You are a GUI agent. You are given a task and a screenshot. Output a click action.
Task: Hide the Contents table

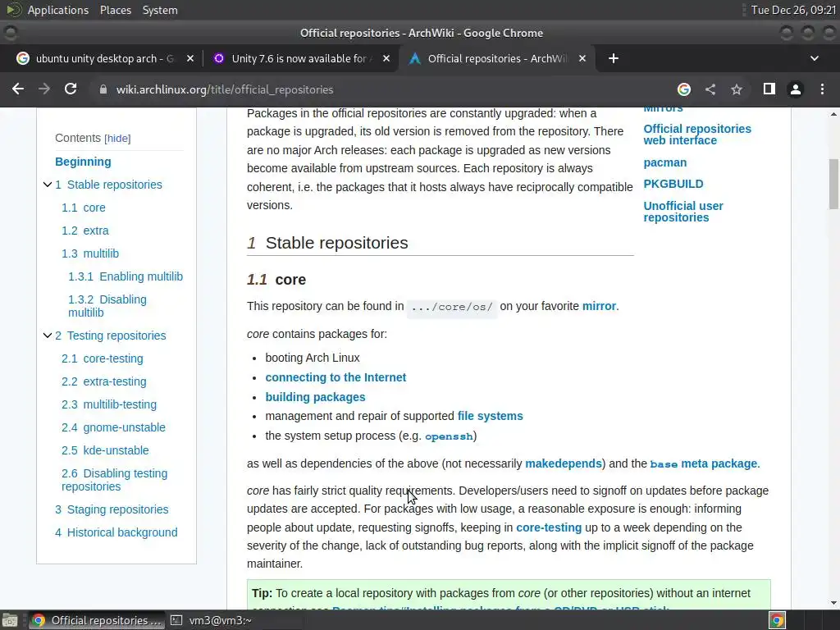click(x=117, y=138)
